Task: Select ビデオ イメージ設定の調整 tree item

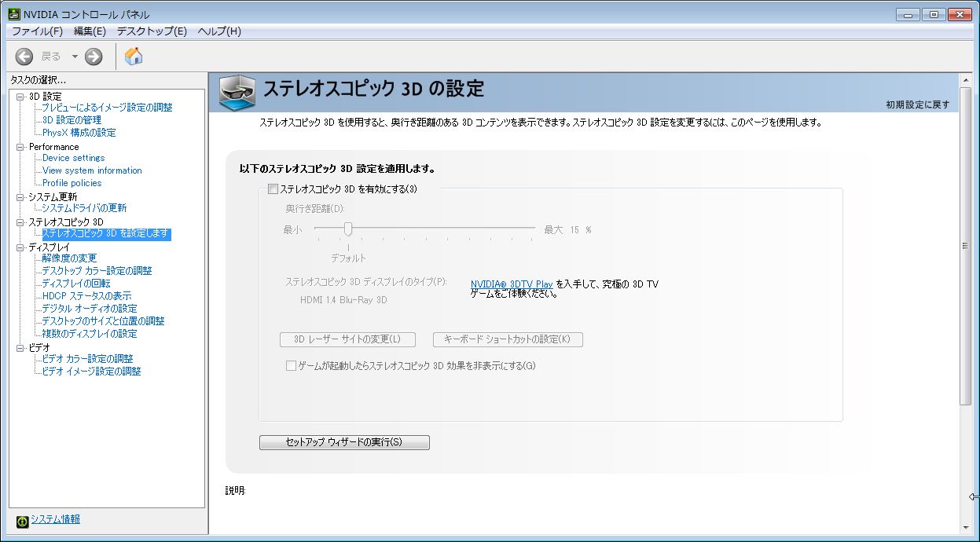Action: (x=91, y=372)
